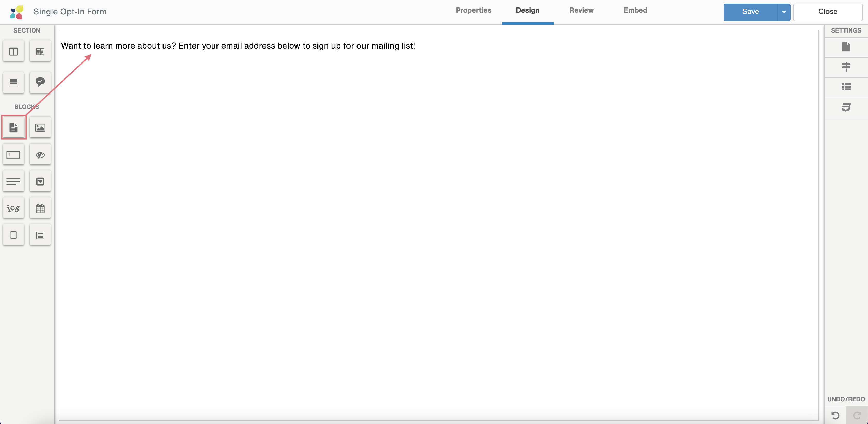Image resolution: width=868 pixels, height=424 pixels.
Task: Switch to the Properties tab
Action: pyautogui.click(x=474, y=10)
